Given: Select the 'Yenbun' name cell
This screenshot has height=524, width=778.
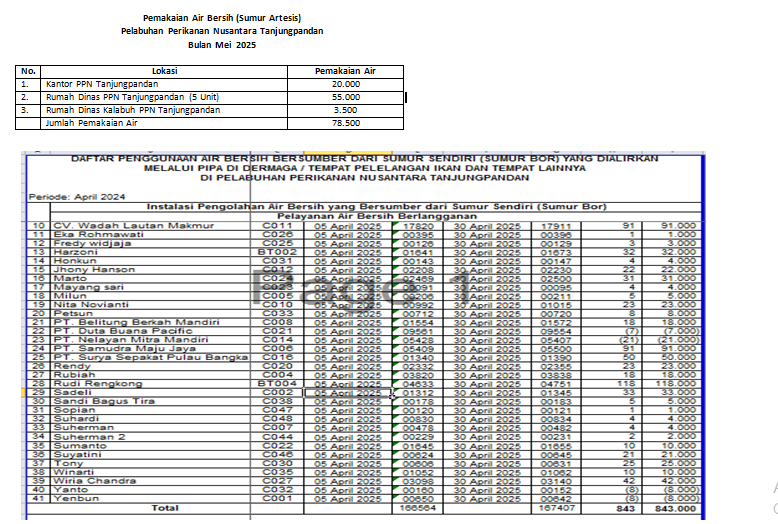Looking at the screenshot, I should coord(151,499).
